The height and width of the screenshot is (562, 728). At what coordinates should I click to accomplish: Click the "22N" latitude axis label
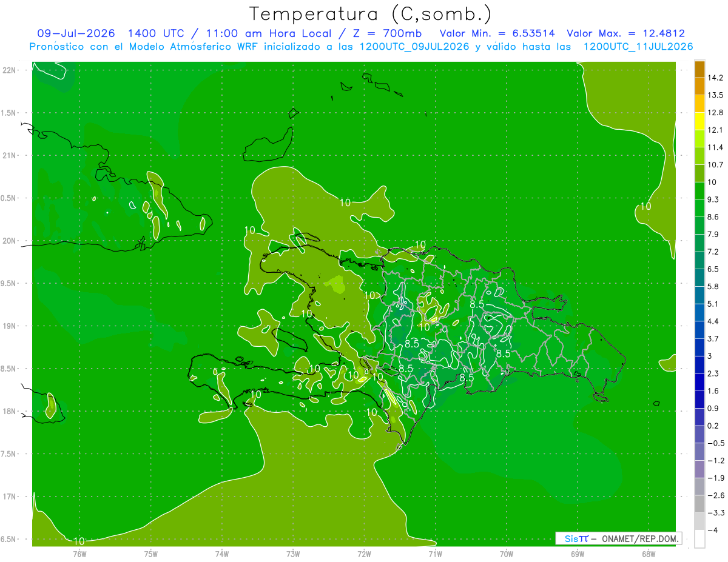coord(8,70)
